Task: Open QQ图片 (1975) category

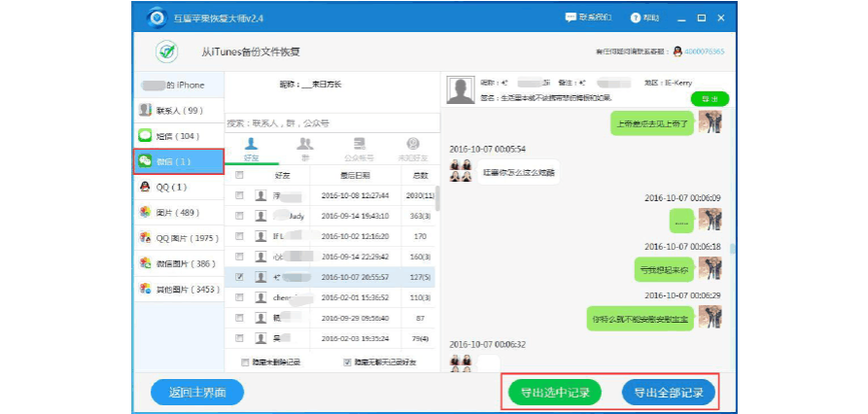Action: point(179,238)
